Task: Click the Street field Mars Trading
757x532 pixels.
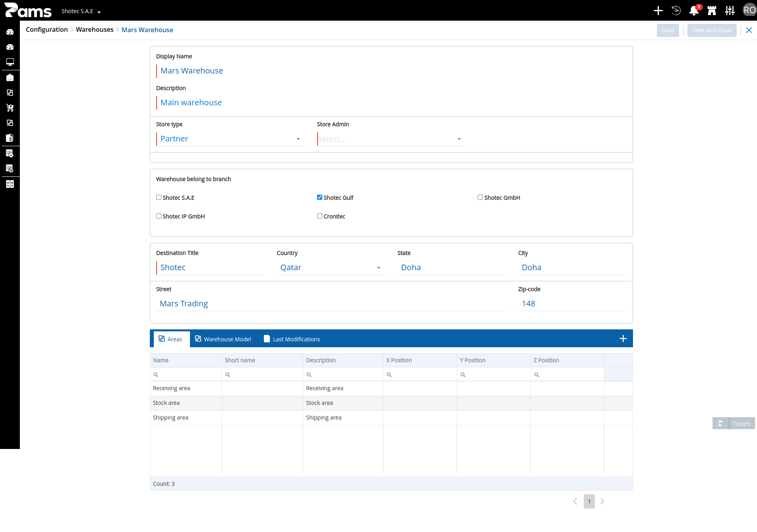Action: (331, 304)
